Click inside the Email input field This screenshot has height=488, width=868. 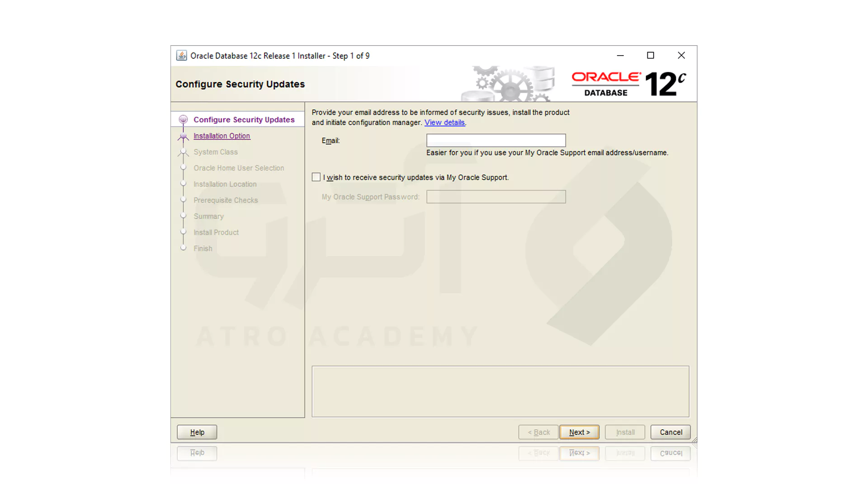click(496, 140)
